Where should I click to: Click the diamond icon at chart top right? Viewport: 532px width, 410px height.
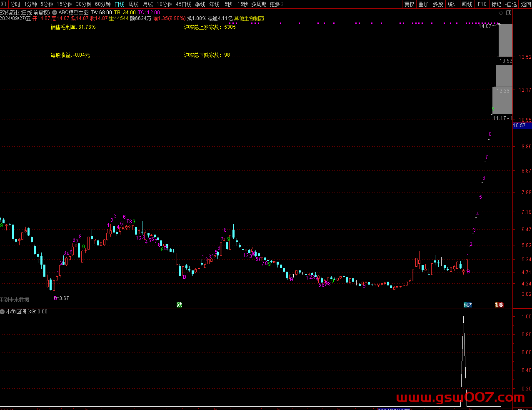pyautogui.click(x=501, y=13)
